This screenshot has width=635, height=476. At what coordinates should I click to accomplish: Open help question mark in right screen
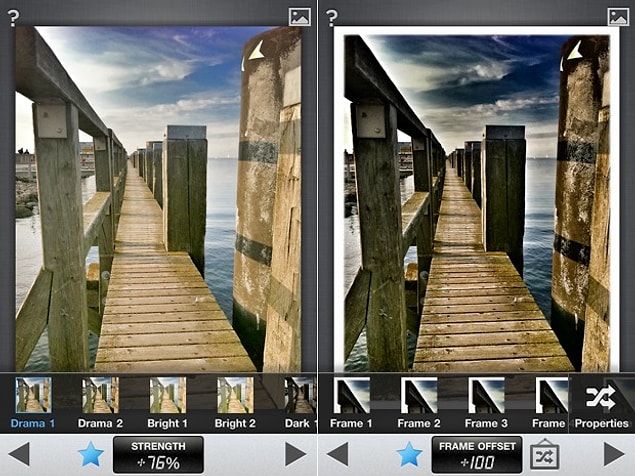tap(331, 17)
